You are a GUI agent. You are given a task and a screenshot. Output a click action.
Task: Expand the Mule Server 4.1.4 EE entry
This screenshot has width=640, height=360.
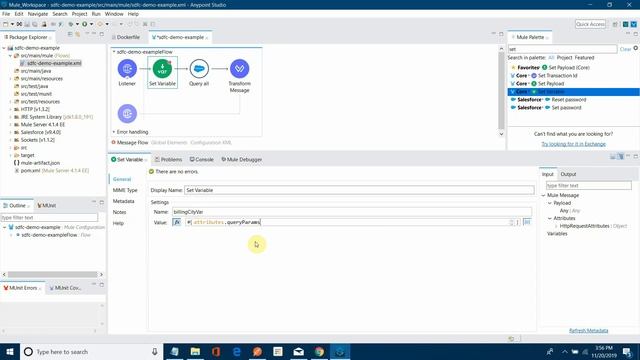click(11, 124)
